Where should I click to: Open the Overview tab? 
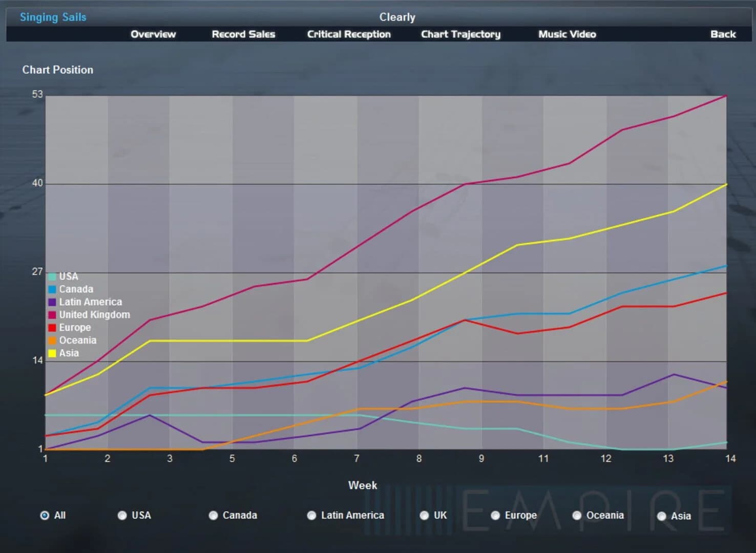point(153,34)
